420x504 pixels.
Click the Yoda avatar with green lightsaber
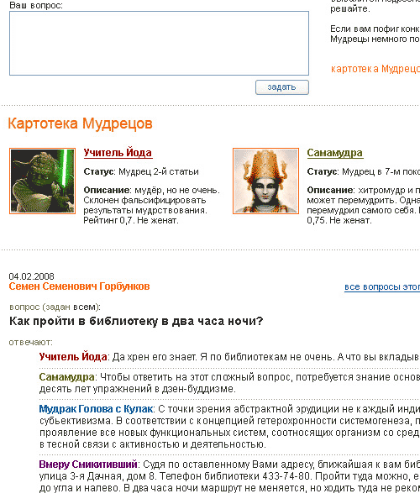click(42, 181)
